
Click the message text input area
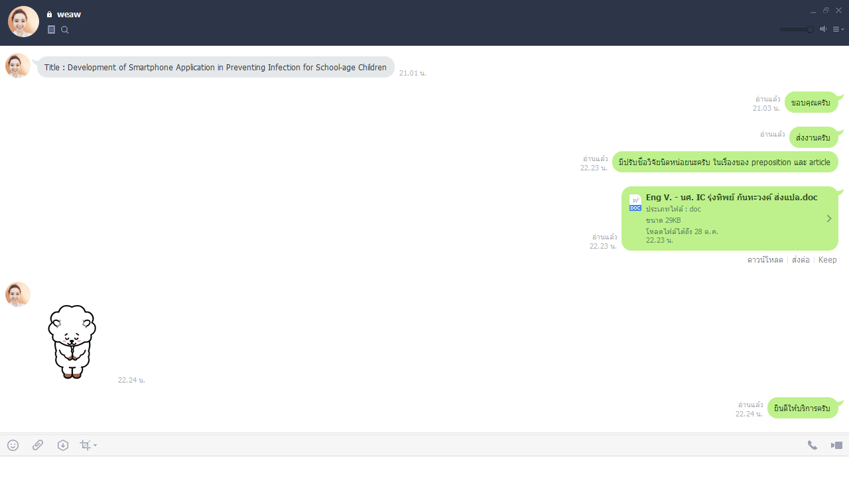pos(424,479)
